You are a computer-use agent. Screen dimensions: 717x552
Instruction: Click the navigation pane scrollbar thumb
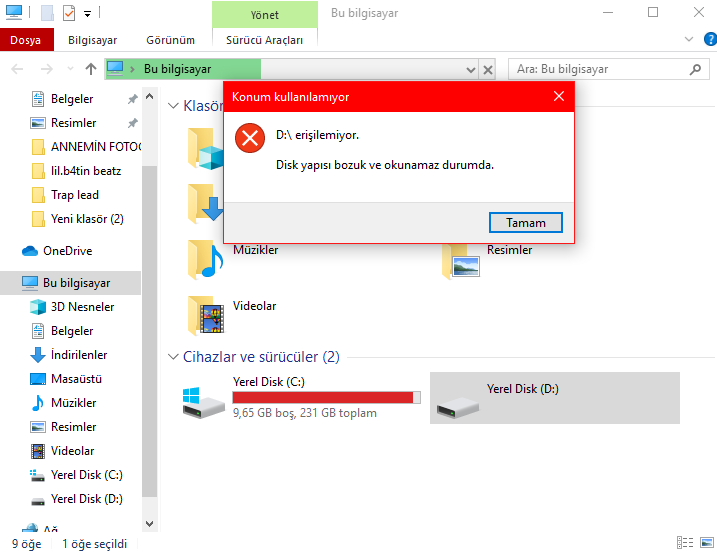click(x=150, y=332)
